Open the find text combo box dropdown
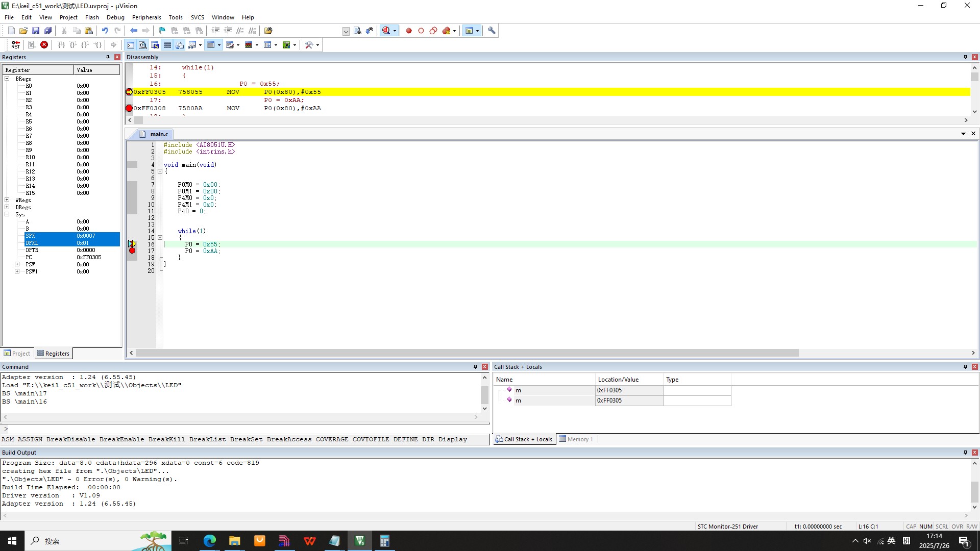Screen dimensions: 980x551 coord(346,31)
